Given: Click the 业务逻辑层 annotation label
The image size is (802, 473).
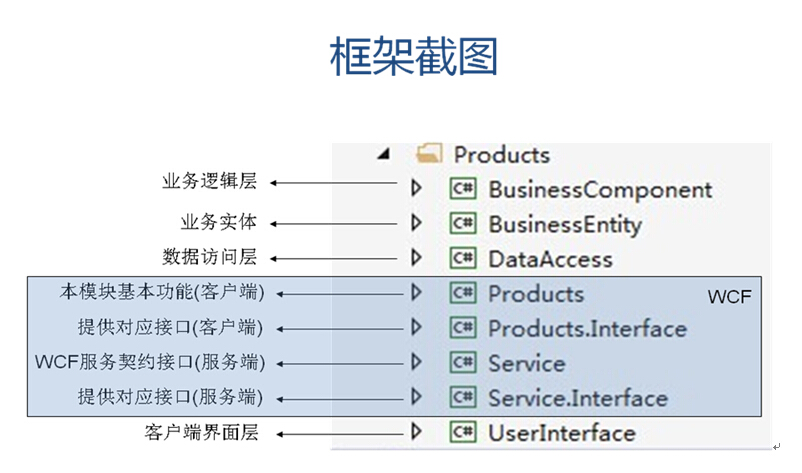Looking at the screenshot, I should coord(209,181).
